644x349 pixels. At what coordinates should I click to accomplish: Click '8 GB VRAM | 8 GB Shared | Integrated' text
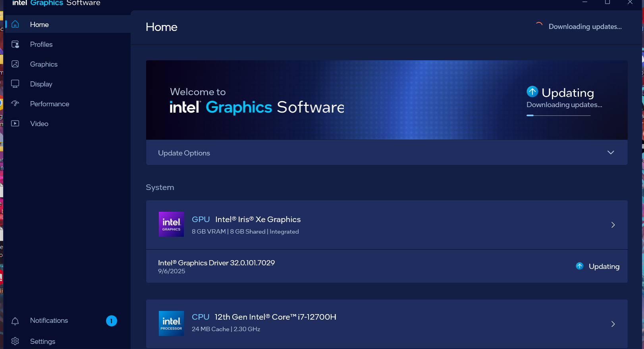[245, 232]
